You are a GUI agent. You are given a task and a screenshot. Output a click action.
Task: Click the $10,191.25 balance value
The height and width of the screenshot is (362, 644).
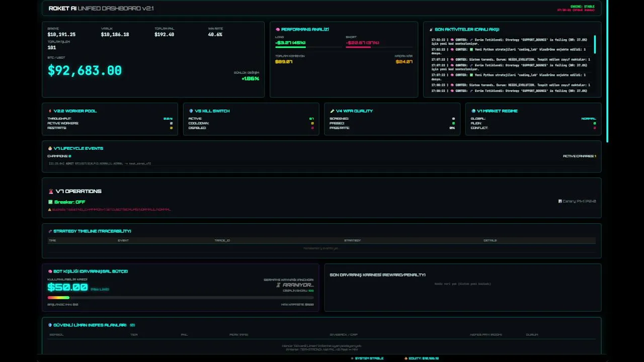[61, 35]
